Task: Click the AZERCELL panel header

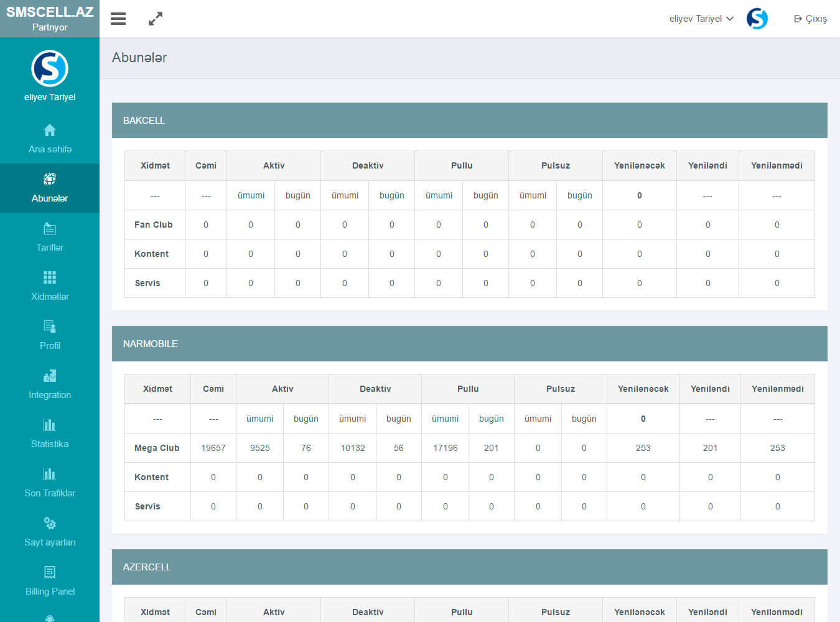Action: pos(469,567)
